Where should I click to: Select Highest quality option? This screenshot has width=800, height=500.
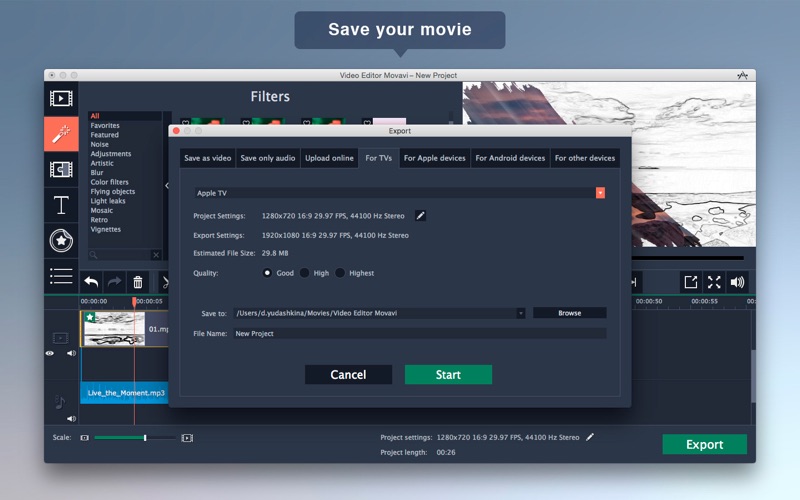click(340, 273)
